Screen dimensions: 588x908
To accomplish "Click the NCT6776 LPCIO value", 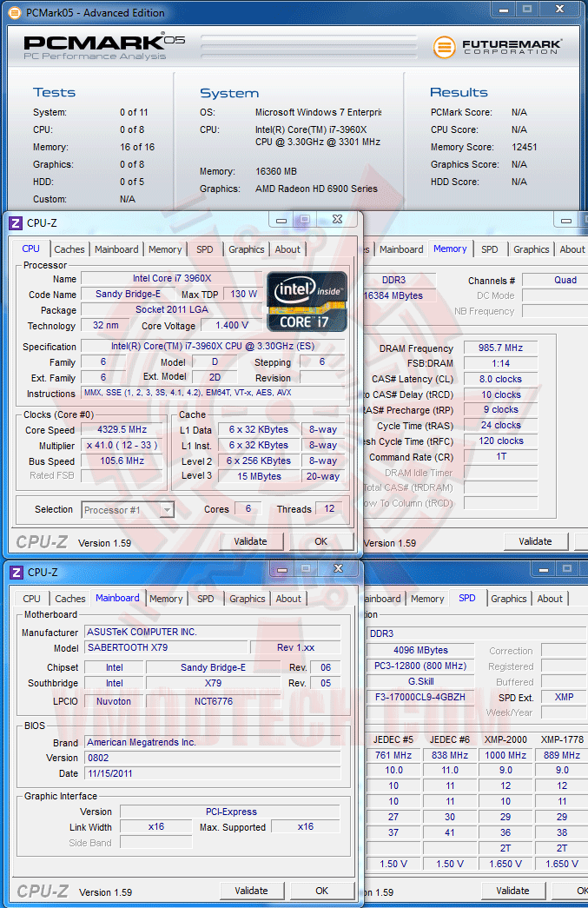I will [x=214, y=701].
